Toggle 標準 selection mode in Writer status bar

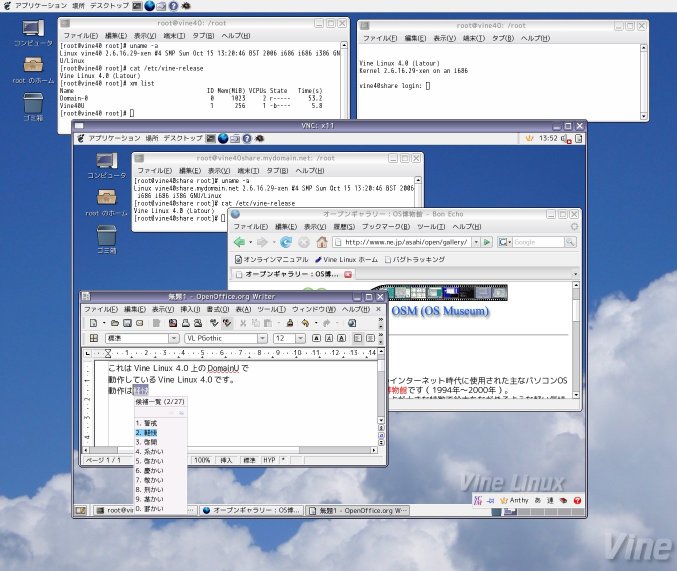pyautogui.click(x=249, y=460)
